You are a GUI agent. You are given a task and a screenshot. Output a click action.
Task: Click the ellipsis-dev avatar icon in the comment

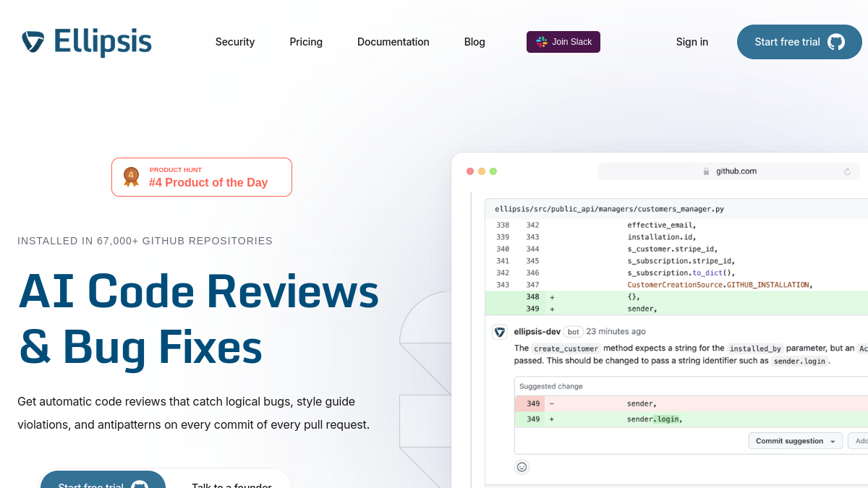tap(500, 332)
